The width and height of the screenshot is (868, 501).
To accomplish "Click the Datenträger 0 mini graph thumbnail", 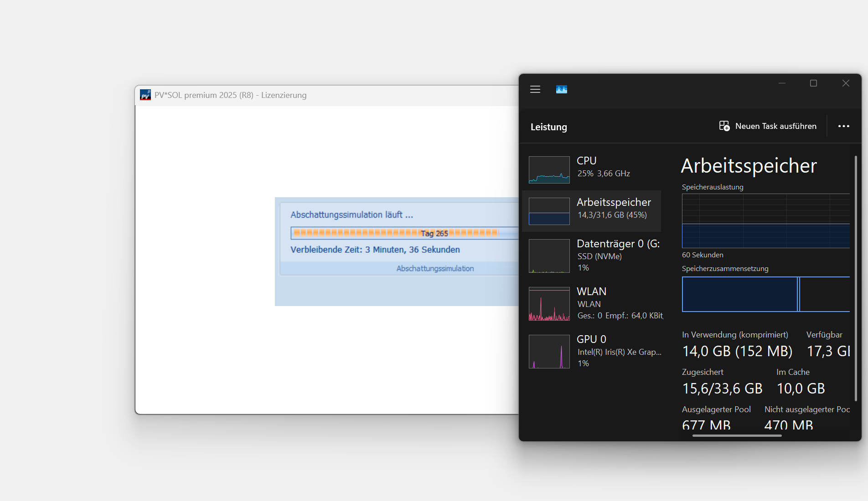I will tap(549, 256).
